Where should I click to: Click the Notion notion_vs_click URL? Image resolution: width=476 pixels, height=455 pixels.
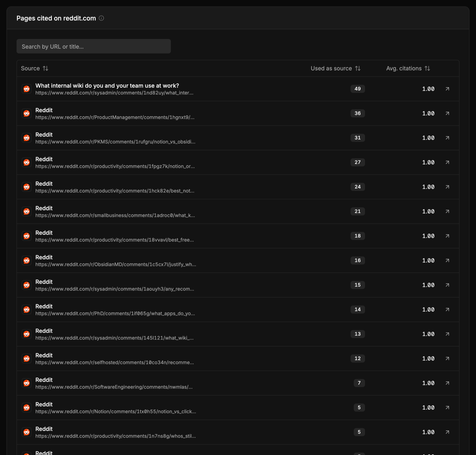pos(116,412)
